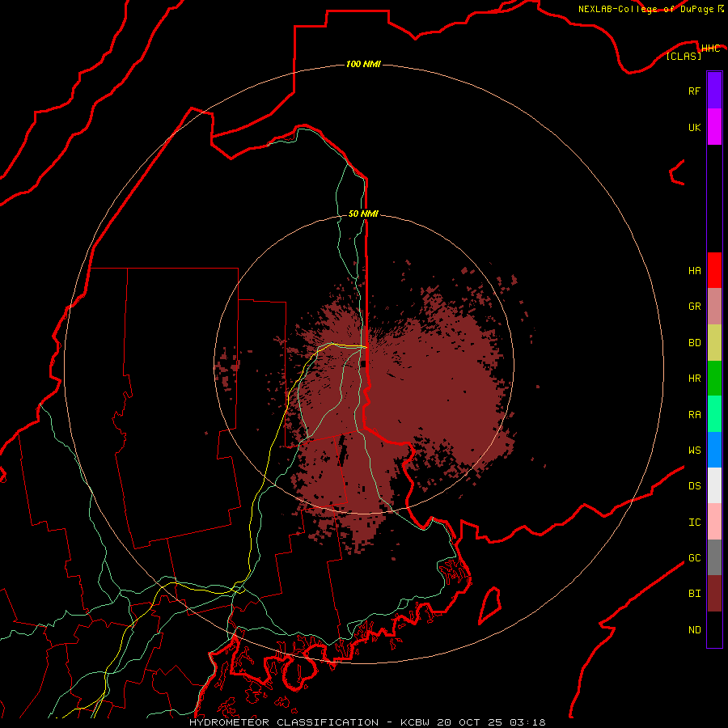Click the '100 NMI' range ring label
The width and height of the screenshot is (728, 728).
click(363, 64)
